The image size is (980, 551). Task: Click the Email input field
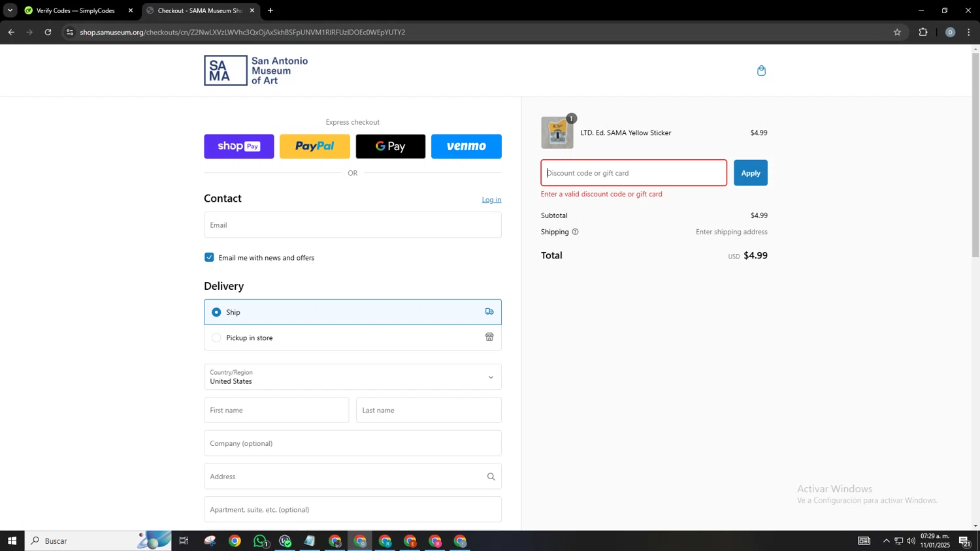coord(352,225)
